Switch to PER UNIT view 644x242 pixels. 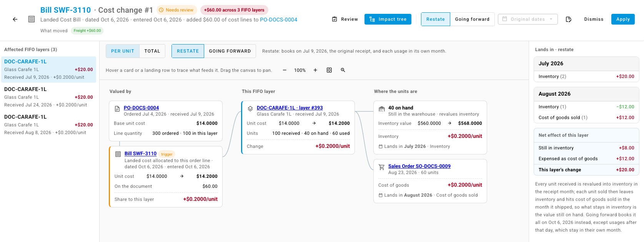(x=123, y=51)
